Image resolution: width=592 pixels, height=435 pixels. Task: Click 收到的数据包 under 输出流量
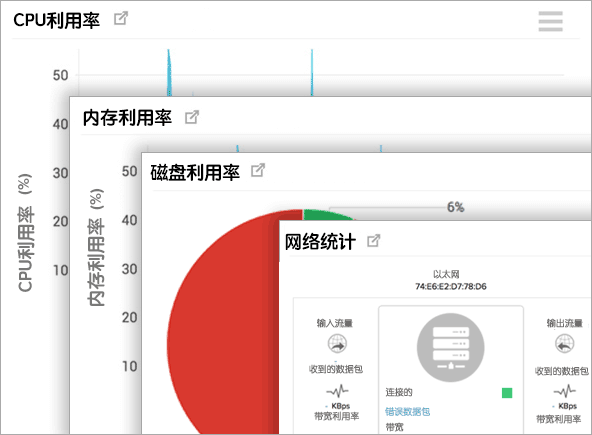562,371
